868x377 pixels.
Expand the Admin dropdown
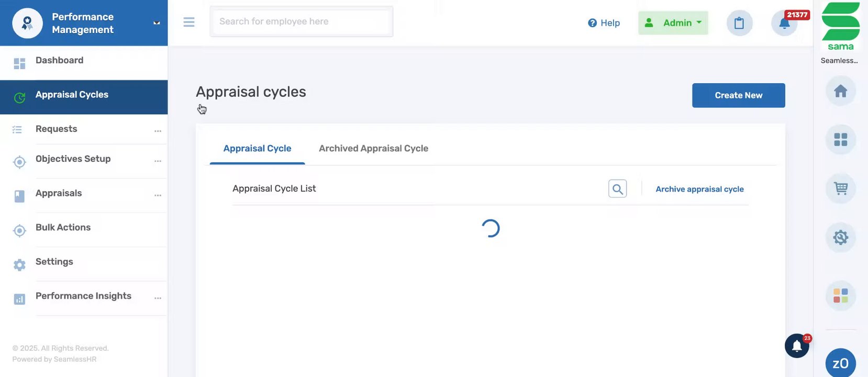pyautogui.click(x=673, y=23)
